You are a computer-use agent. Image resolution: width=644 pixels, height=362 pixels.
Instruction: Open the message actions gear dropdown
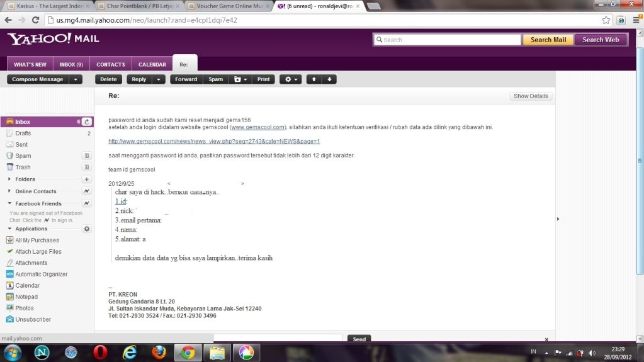coord(291,79)
